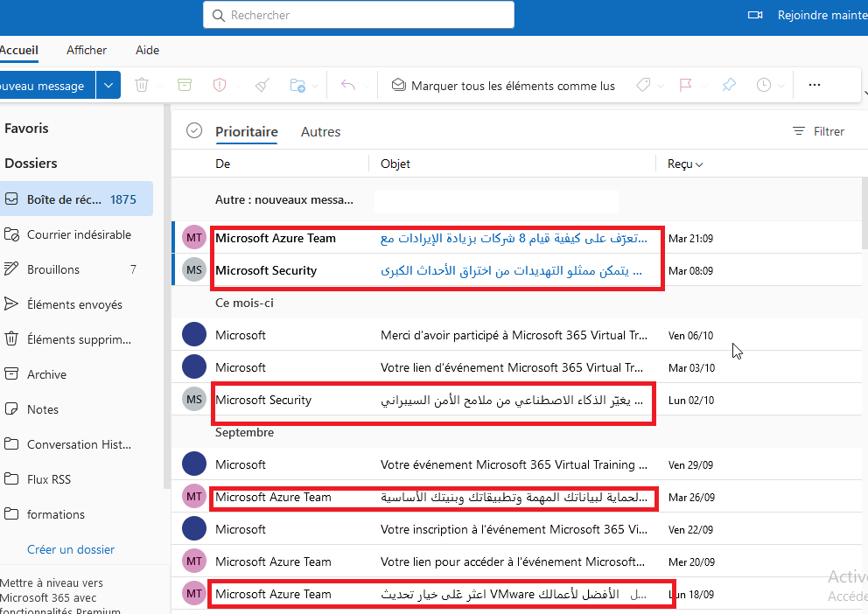Click the blue pin icon

coord(729,85)
